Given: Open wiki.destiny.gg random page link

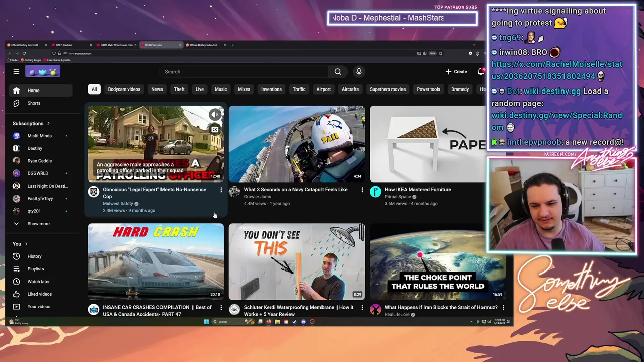Looking at the screenshot, I should click(556, 121).
